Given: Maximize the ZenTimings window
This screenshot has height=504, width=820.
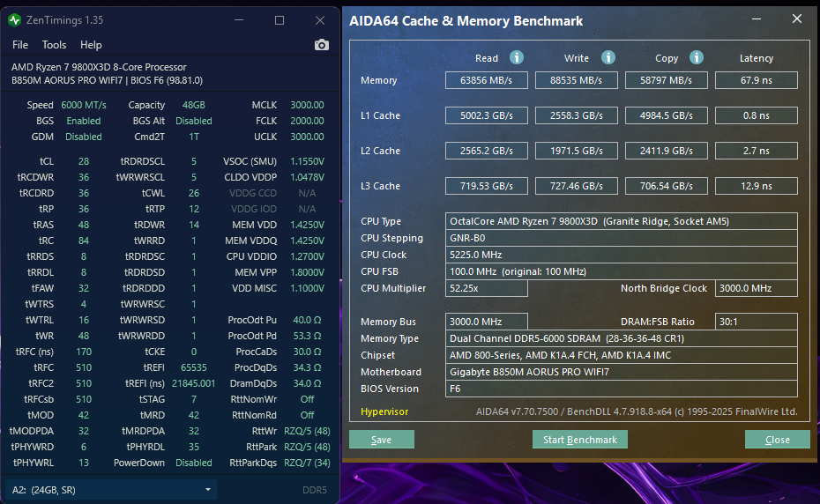Looking at the screenshot, I should point(280,20).
